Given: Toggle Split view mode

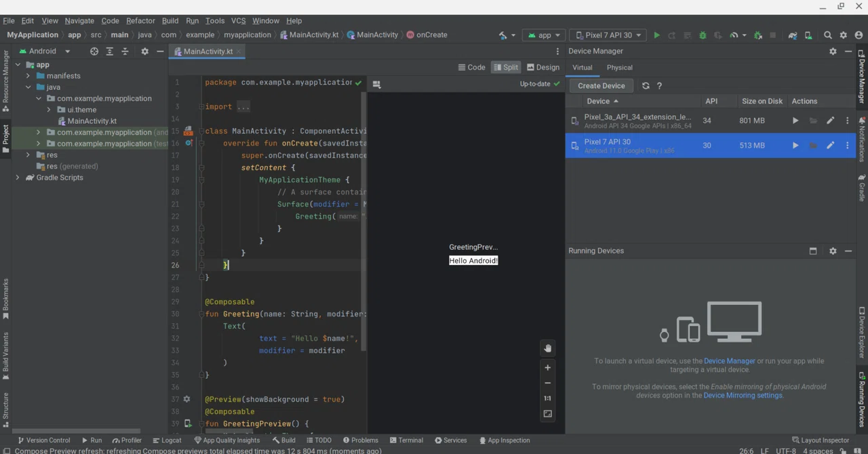Looking at the screenshot, I should pos(506,67).
